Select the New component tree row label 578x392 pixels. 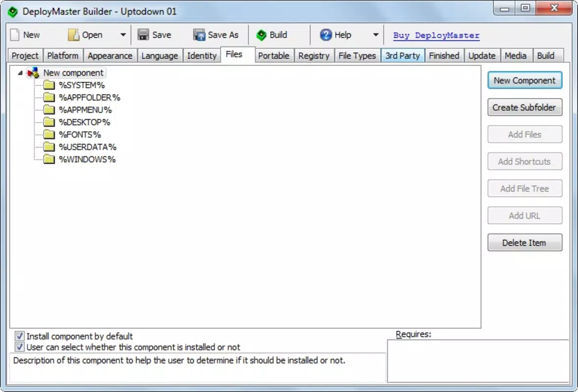point(73,73)
